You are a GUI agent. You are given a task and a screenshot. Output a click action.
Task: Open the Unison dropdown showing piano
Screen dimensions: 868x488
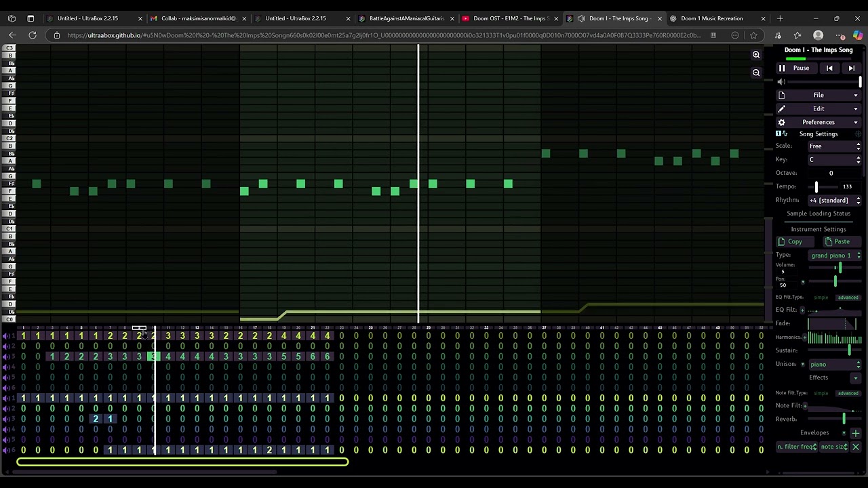[834, 365]
